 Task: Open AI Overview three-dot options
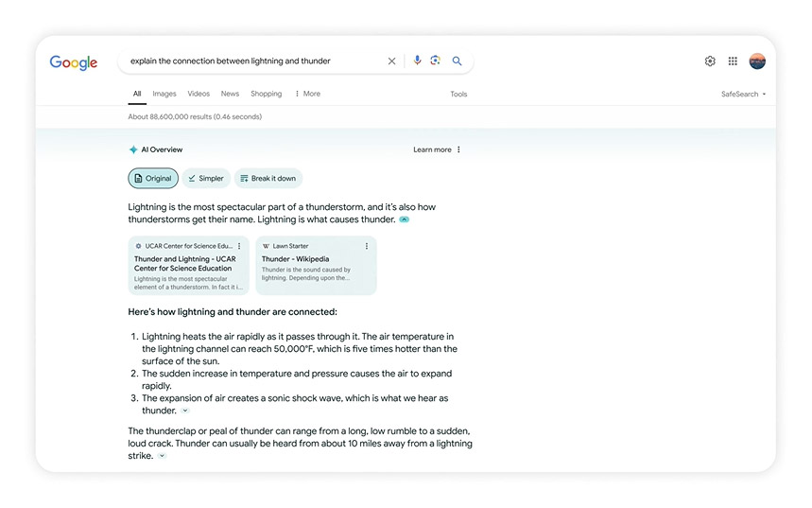[x=459, y=149]
